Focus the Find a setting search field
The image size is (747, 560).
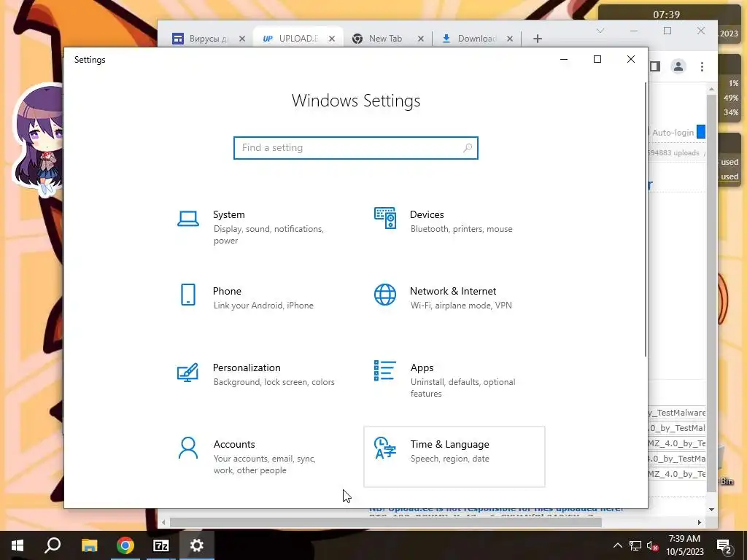(x=356, y=148)
